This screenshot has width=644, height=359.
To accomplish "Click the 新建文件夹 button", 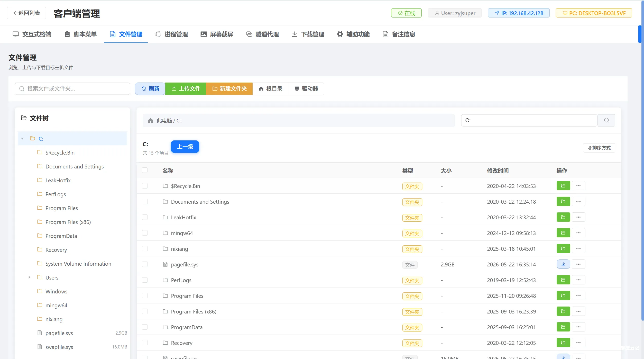I will (229, 89).
